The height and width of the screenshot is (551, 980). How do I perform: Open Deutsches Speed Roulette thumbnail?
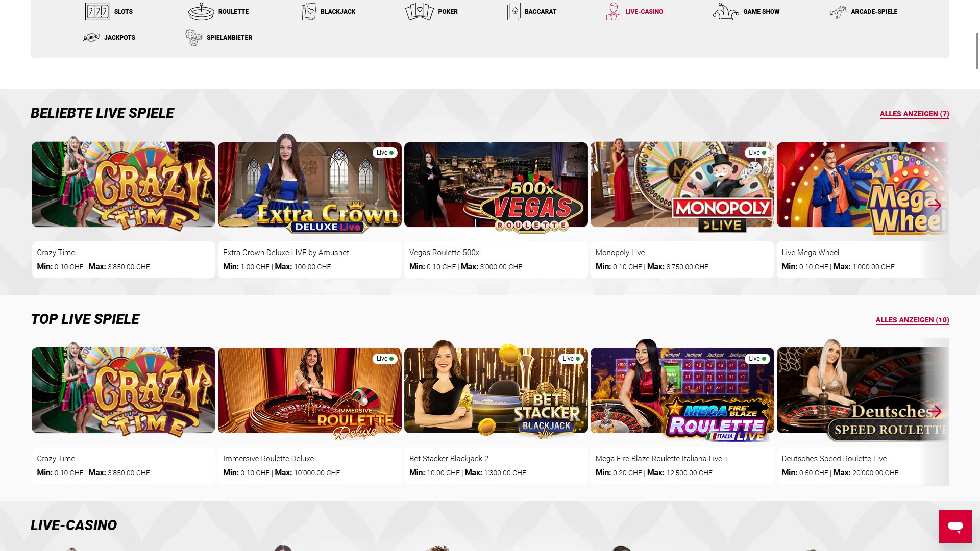tap(863, 390)
